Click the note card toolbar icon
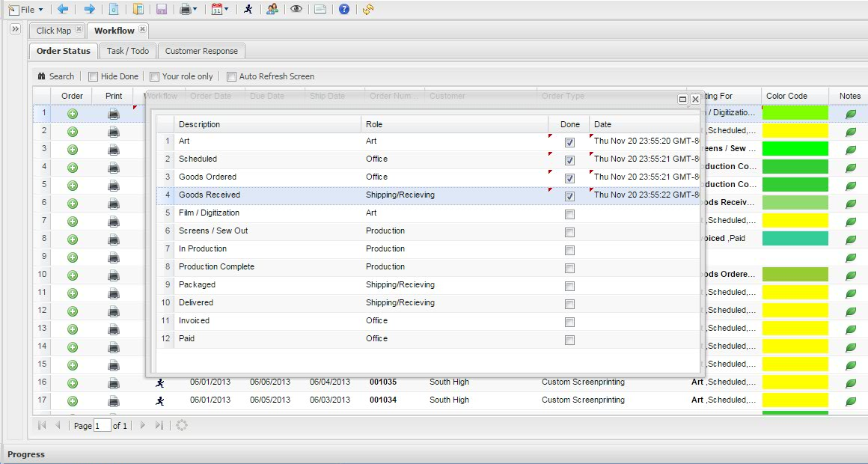 click(320, 9)
